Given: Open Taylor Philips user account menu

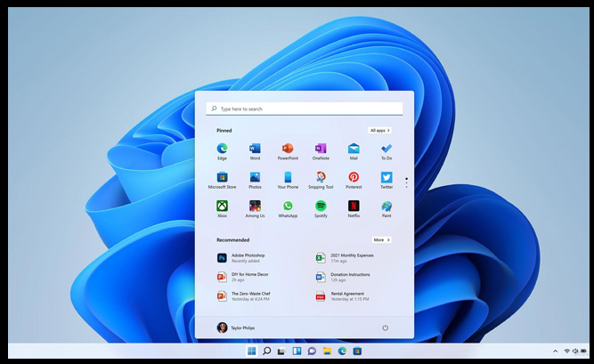Looking at the screenshot, I should coord(236,328).
